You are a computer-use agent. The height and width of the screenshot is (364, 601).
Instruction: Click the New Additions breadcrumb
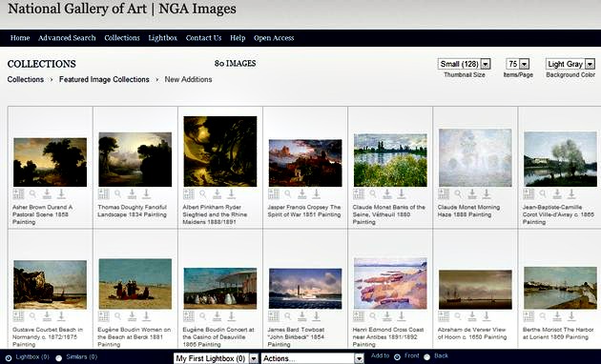click(x=188, y=79)
